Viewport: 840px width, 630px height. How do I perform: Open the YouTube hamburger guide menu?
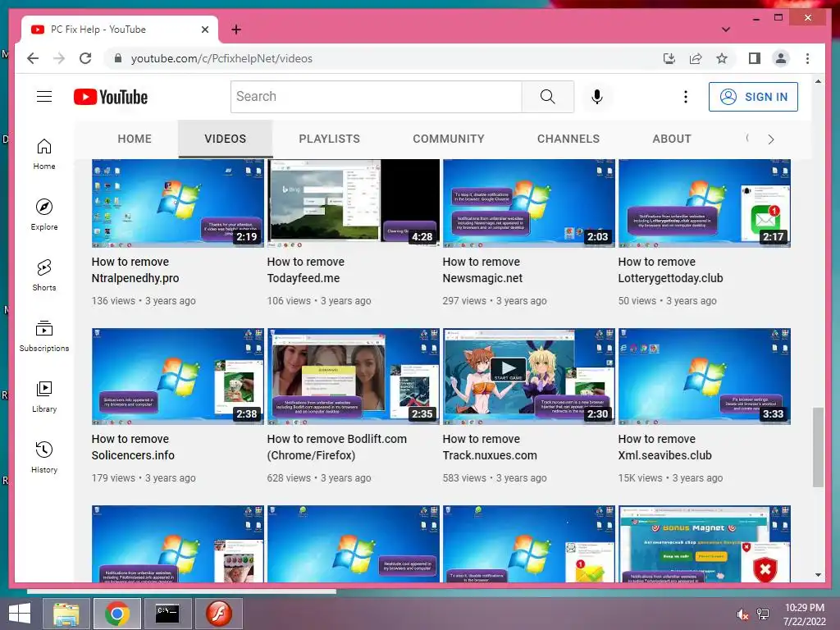pyautogui.click(x=44, y=97)
